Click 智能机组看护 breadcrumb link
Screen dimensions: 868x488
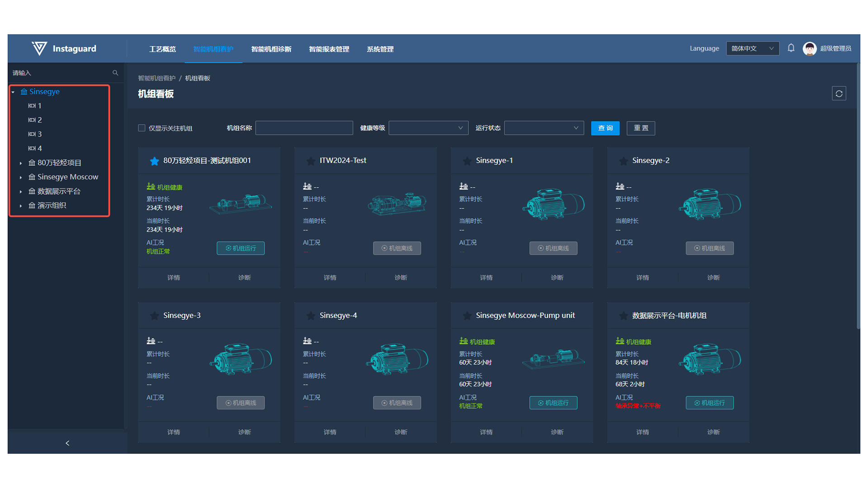156,78
